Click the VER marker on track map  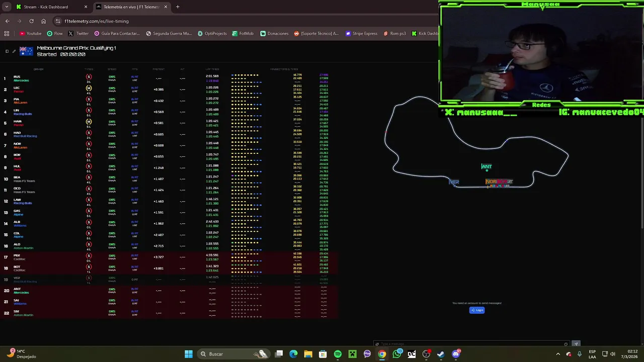click(454, 182)
